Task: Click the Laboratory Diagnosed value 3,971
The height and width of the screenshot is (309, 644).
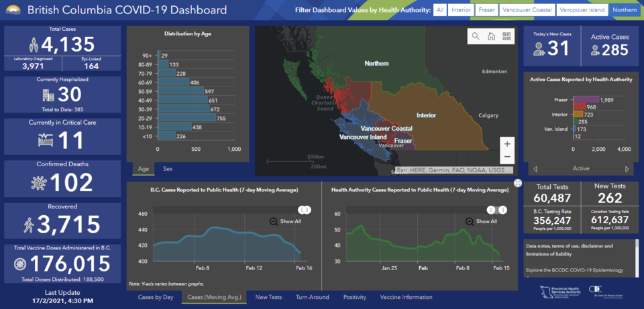Action: 34,66
